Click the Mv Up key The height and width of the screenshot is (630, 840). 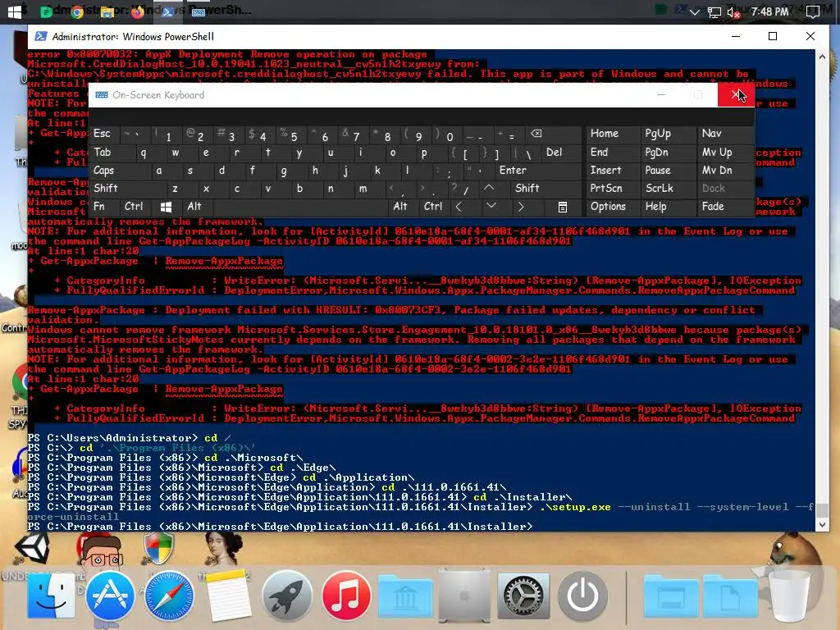pyautogui.click(x=725, y=152)
